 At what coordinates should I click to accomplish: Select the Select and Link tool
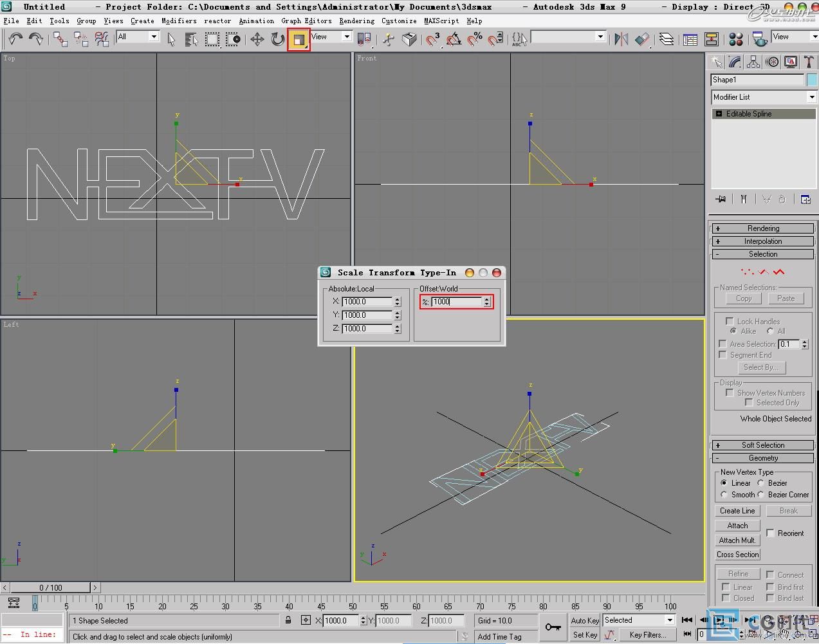pyautogui.click(x=60, y=39)
